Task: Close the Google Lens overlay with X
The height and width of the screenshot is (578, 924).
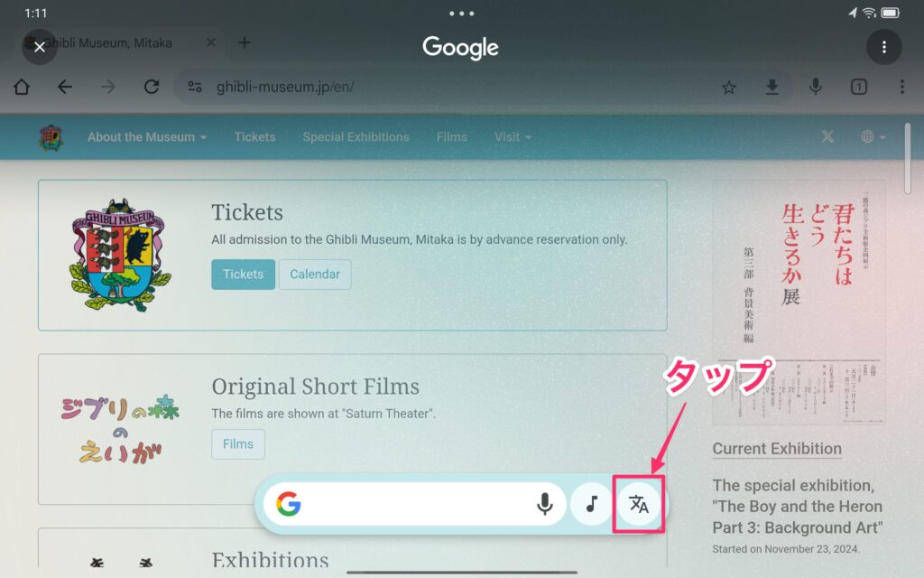Action: 40,47
